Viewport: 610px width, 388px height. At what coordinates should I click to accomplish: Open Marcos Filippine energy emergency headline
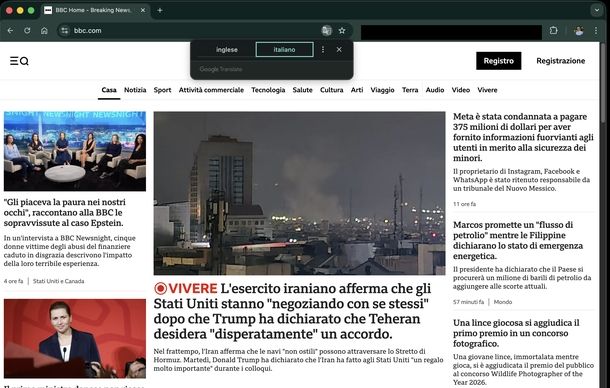point(518,240)
